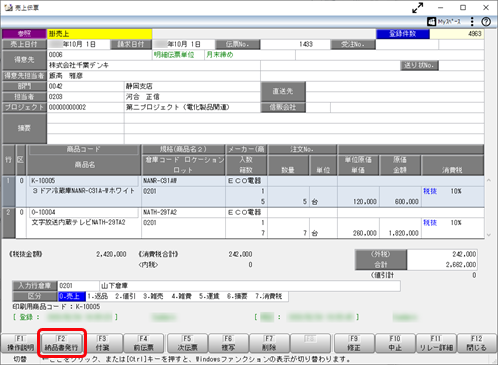Click the line items scrollbar down arrow
The width and height of the screenshot is (498, 365).
(489, 235)
